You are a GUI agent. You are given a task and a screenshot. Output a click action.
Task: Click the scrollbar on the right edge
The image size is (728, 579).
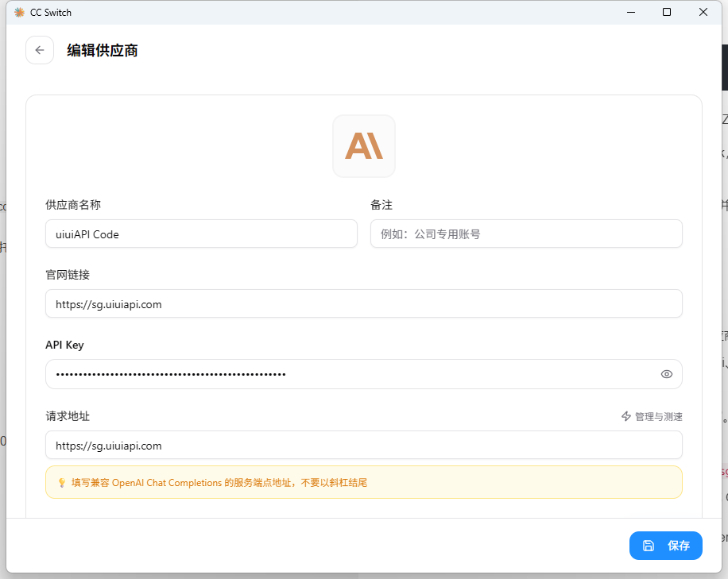coord(724,67)
